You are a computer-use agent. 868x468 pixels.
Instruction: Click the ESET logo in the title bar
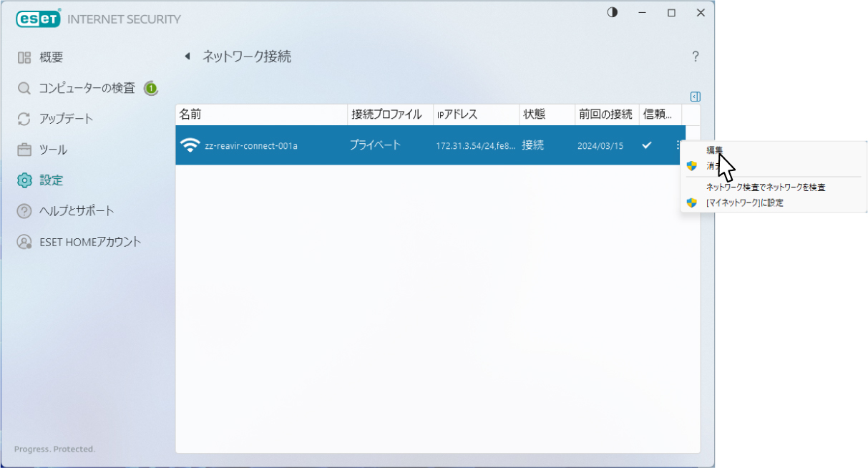pyautogui.click(x=39, y=19)
